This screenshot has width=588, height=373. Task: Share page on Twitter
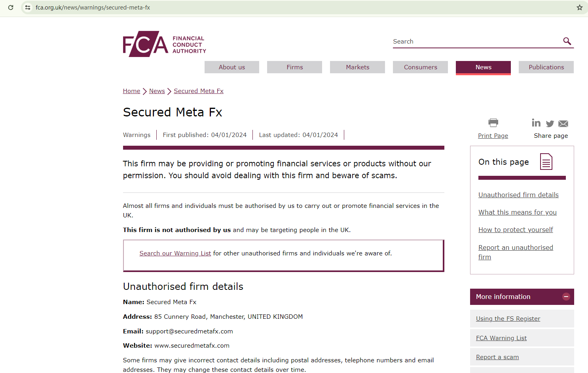pos(550,124)
